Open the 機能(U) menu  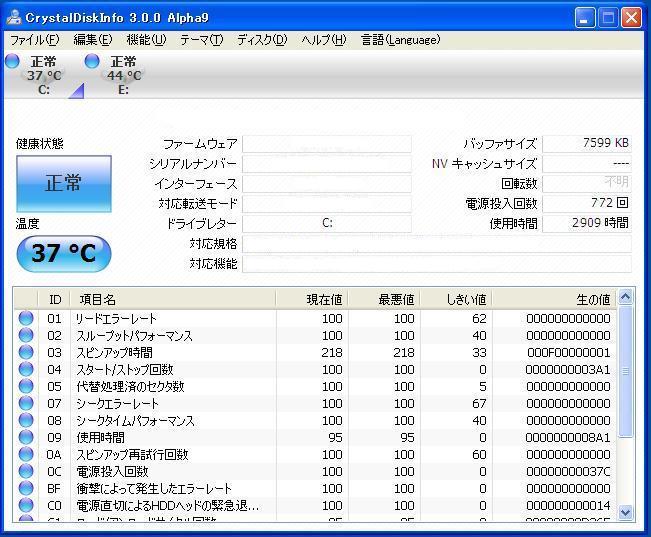(146, 40)
